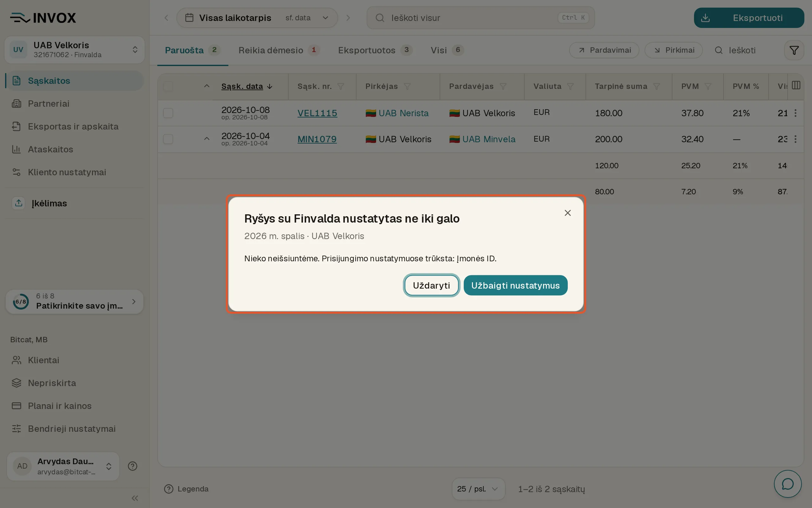Open the column layout icon in the table header
This screenshot has height=508, width=812.
click(796, 85)
